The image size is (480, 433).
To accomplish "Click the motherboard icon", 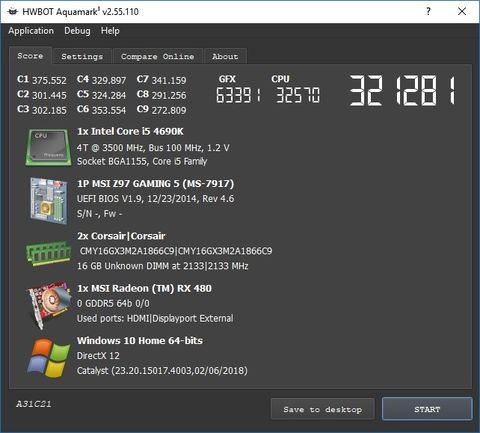I will 49,200.
